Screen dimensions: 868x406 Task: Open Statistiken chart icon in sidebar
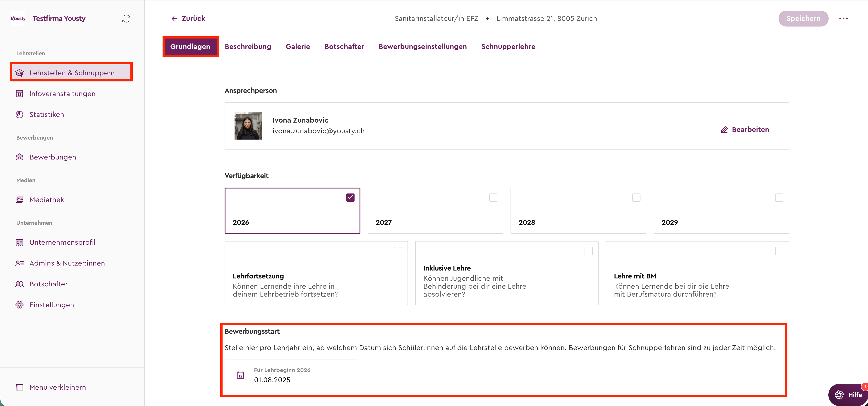tap(19, 115)
